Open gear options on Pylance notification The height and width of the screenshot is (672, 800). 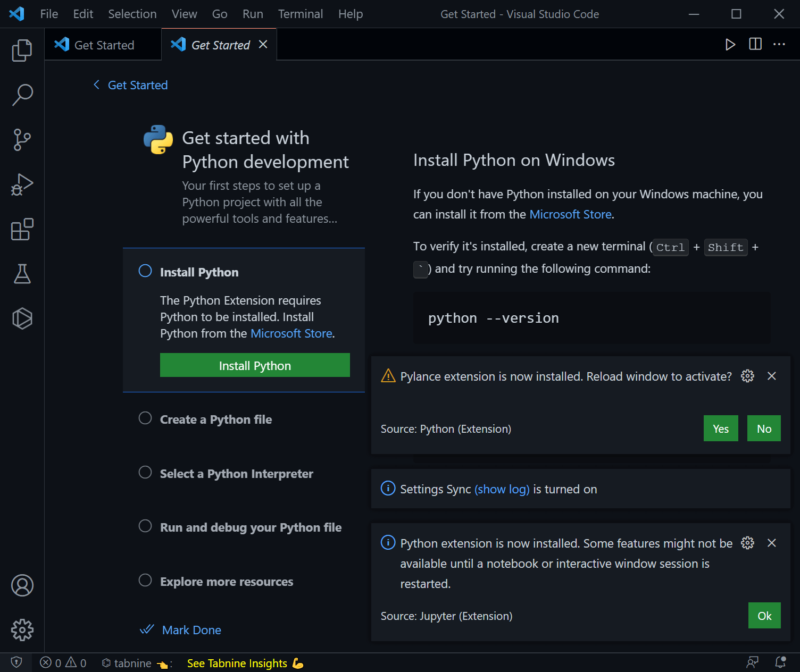pos(747,376)
